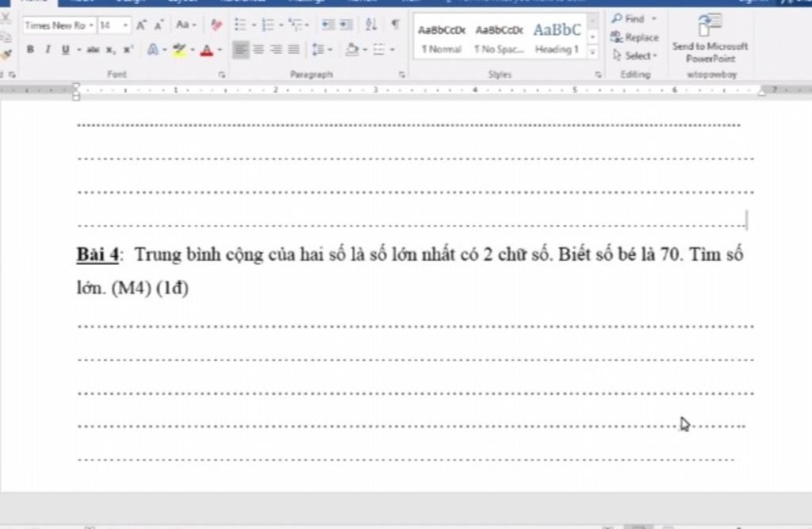Click the text "lớn. (M4) (1đ)"
This screenshot has height=529, width=812.
point(132,288)
